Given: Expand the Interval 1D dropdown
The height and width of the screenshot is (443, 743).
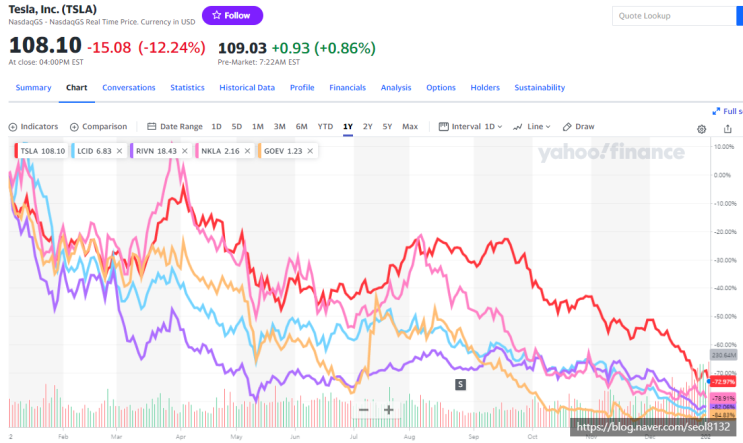Looking at the screenshot, I should click(470, 127).
